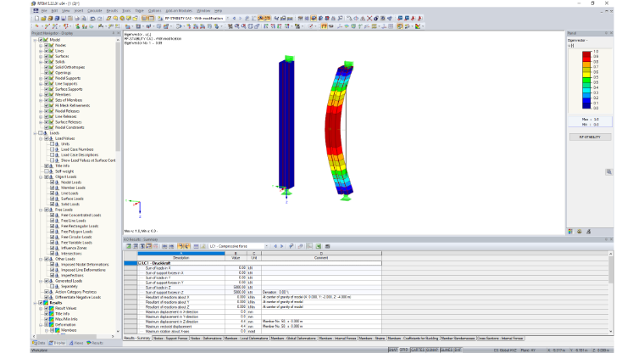This screenshot has height=353, width=644.
Task: Collapse the Loads tree node
Action: tap(36, 133)
